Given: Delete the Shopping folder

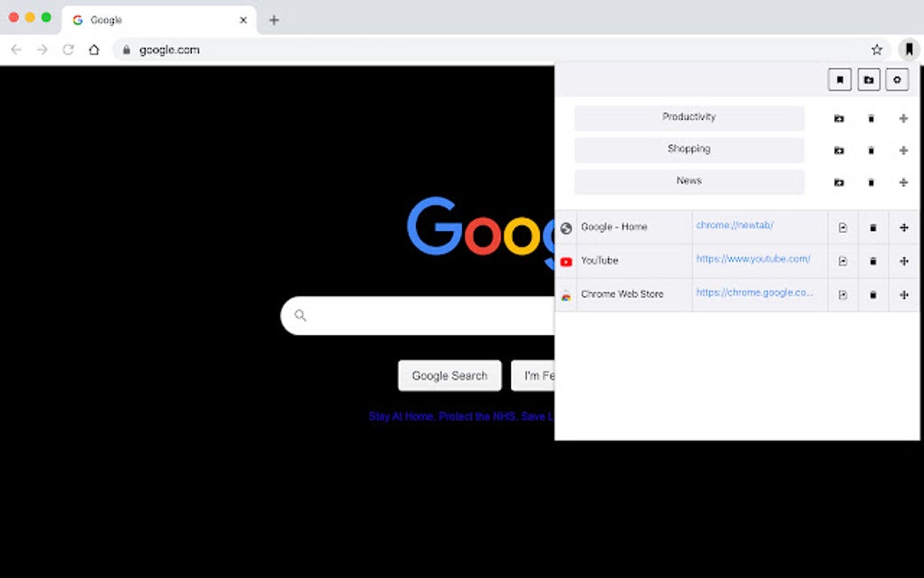Looking at the screenshot, I should [x=871, y=150].
